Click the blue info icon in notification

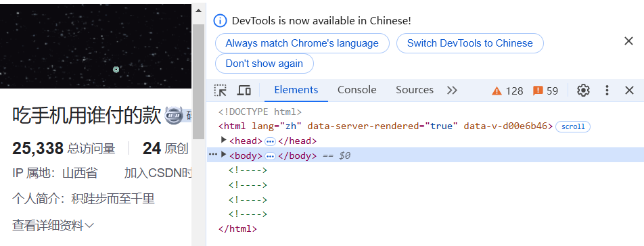(x=221, y=20)
